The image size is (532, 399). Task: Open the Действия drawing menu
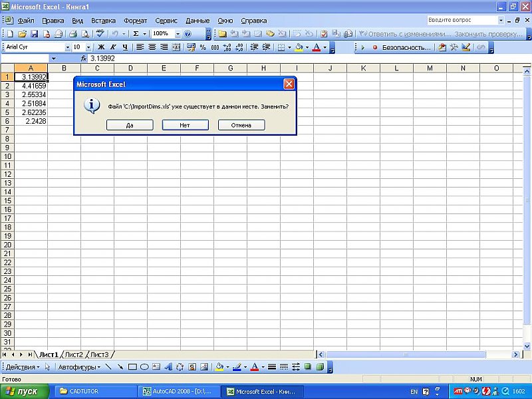[23, 367]
